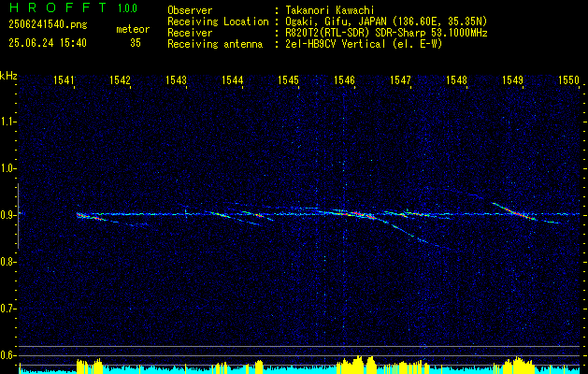The width and height of the screenshot is (588, 374).
Task: Click the 1545 time marker
Action: click(x=288, y=79)
